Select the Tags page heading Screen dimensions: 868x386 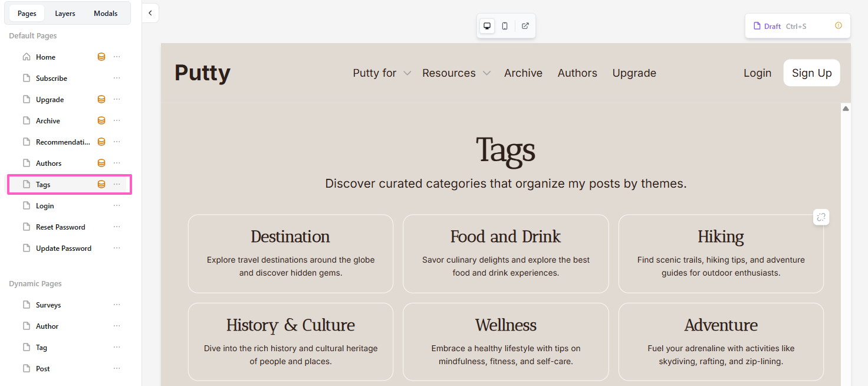pos(506,150)
